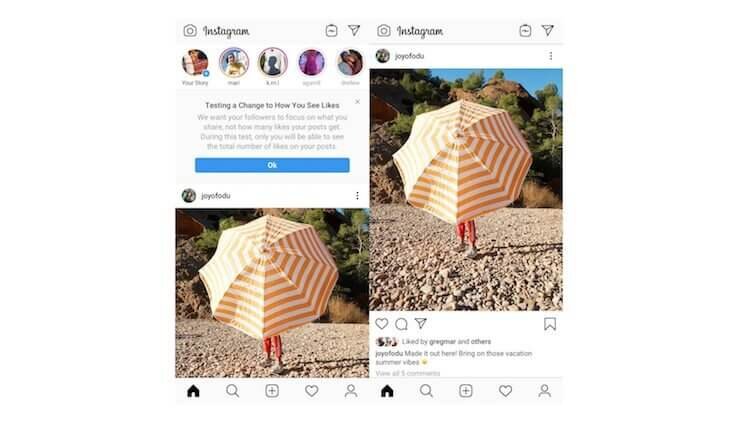Open camera icon in left phone header

click(190, 31)
